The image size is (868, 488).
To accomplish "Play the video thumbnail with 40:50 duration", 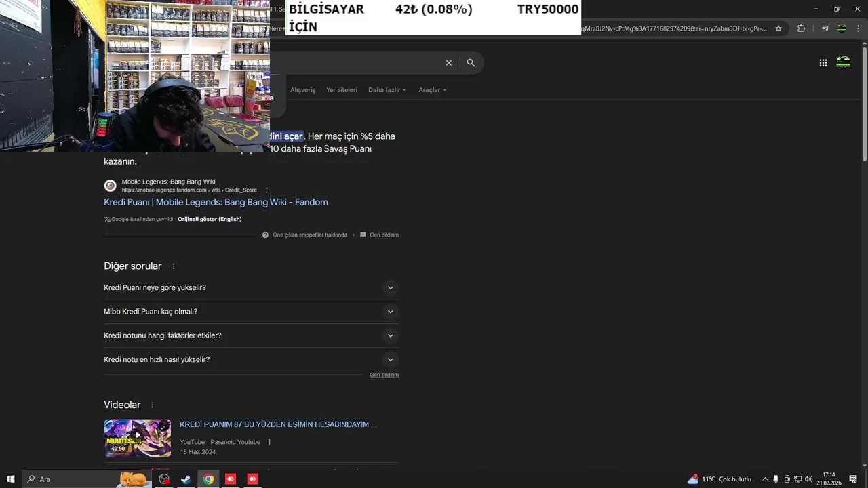I will (x=137, y=438).
